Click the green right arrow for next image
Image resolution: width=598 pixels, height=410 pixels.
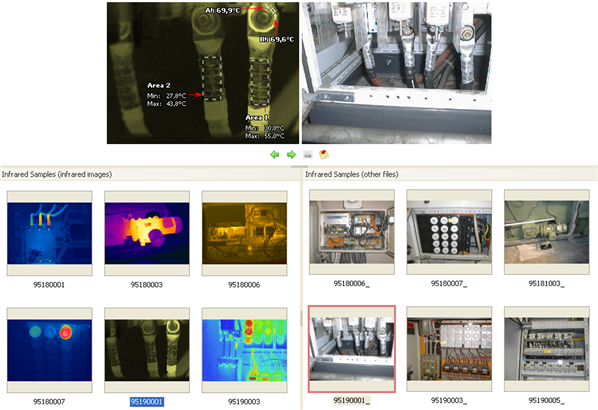point(291,154)
